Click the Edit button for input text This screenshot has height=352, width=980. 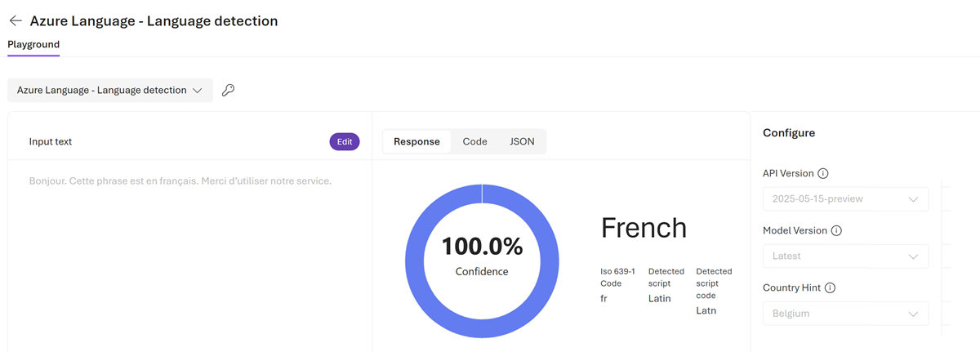pos(345,141)
